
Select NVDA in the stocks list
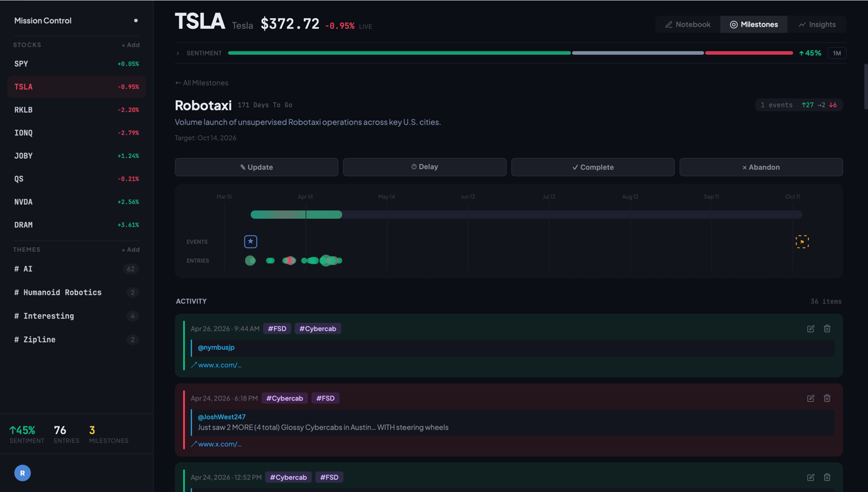(76, 202)
